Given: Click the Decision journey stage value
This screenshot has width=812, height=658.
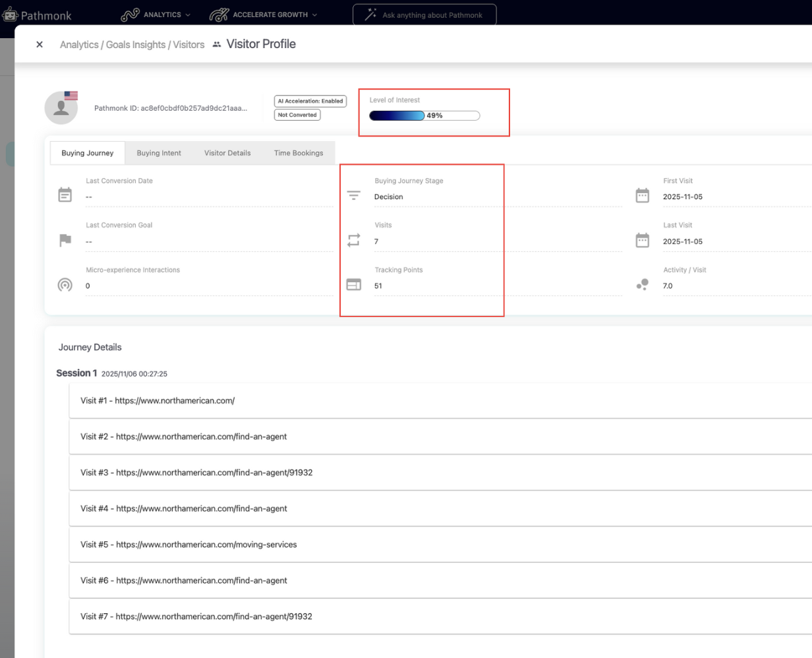Looking at the screenshot, I should [x=388, y=196].
